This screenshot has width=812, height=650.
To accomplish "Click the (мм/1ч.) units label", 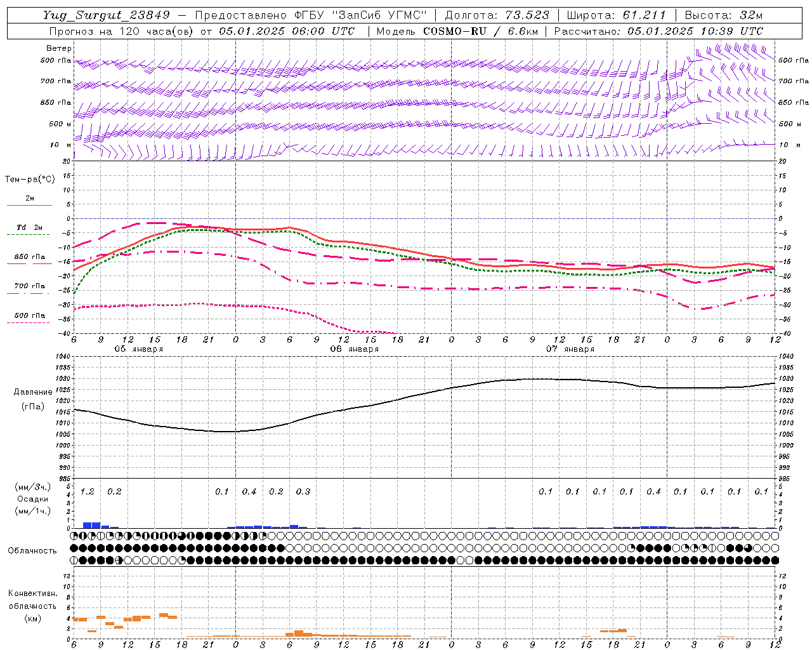I will tap(32, 511).
